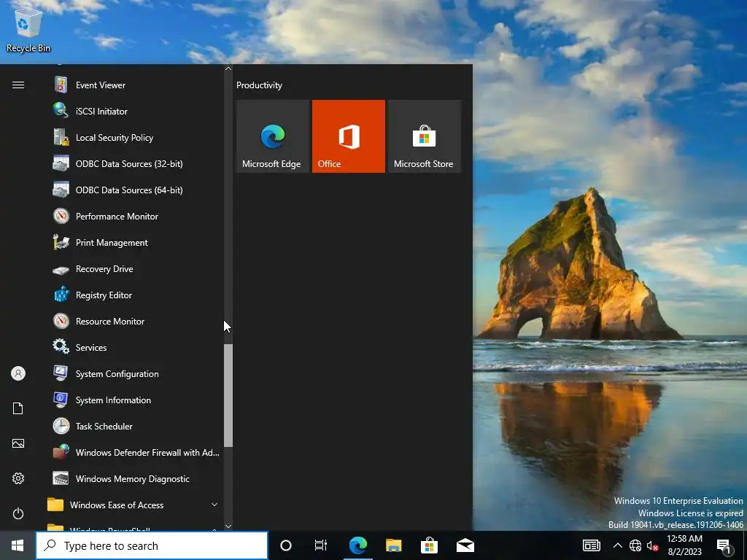Open Pictures from the Start sidebar

tap(18, 443)
